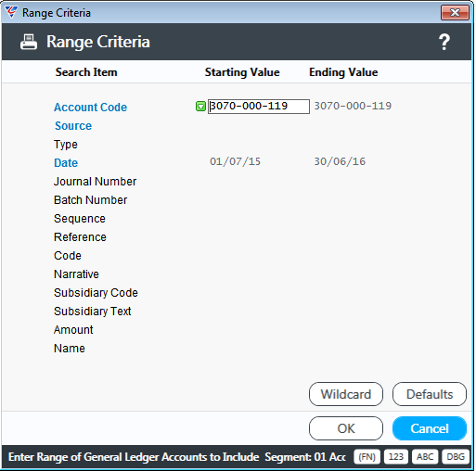Select the Account Code search item

pos(90,108)
